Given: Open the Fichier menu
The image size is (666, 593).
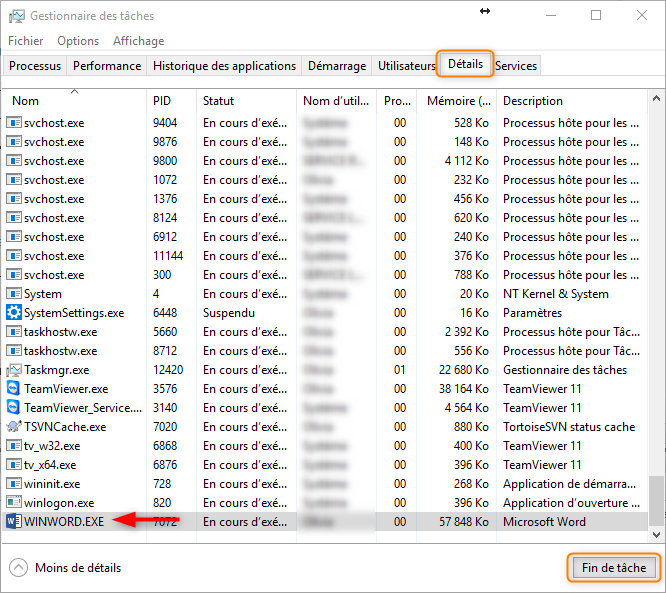Looking at the screenshot, I should coord(26,41).
